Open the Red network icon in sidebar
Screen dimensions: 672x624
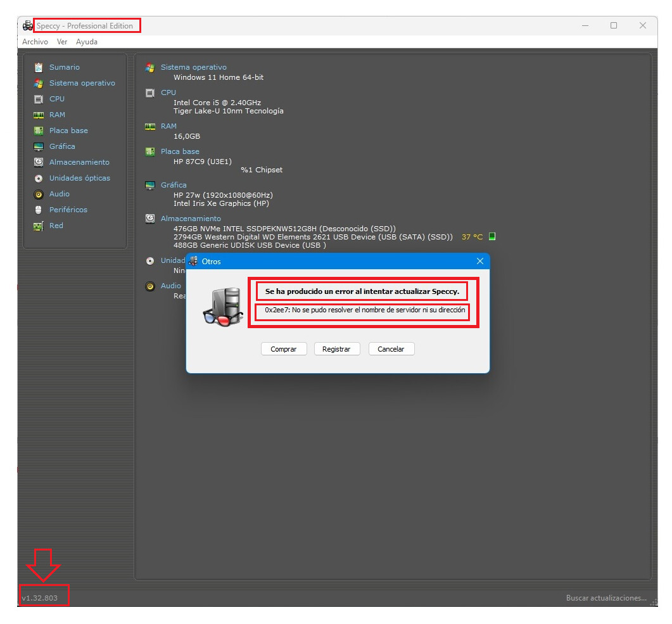pyautogui.click(x=39, y=226)
